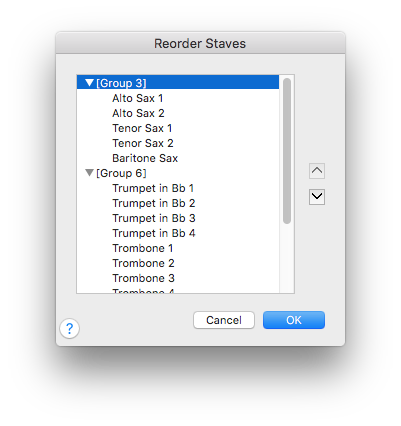
Task: Select Trumpet in Bb 4 staff
Action: pos(178,233)
